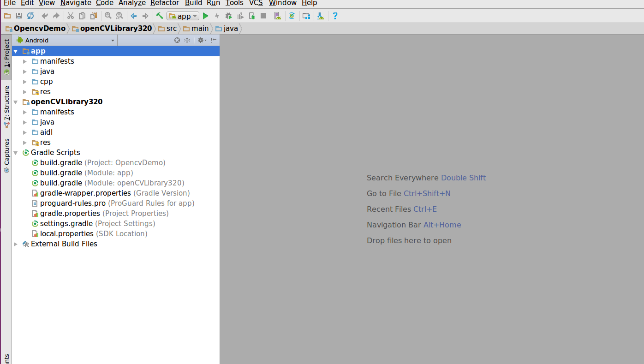Expand the cpp folder under app
644x364 pixels.
(x=25, y=82)
